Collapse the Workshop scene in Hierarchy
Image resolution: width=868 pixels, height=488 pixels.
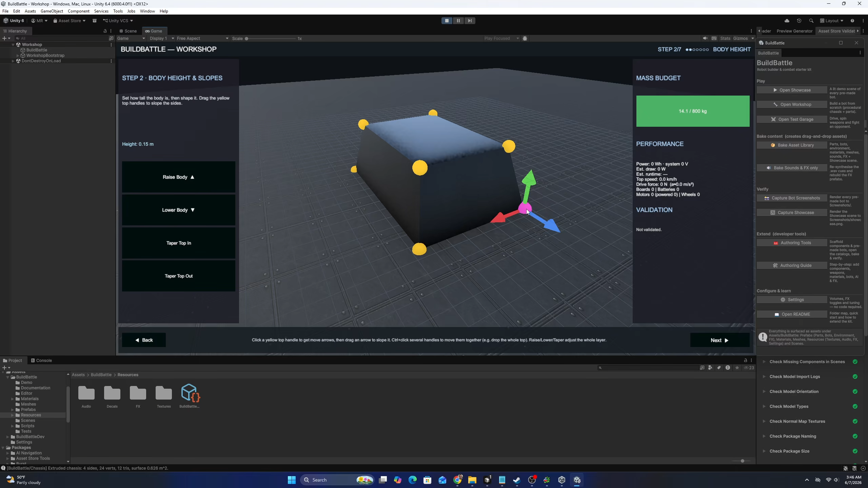pos(13,44)
